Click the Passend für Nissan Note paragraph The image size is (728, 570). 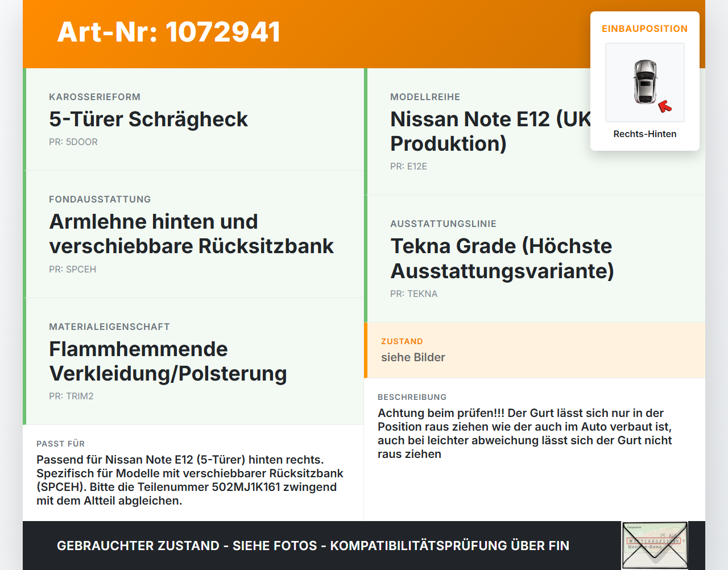point(190,480)
